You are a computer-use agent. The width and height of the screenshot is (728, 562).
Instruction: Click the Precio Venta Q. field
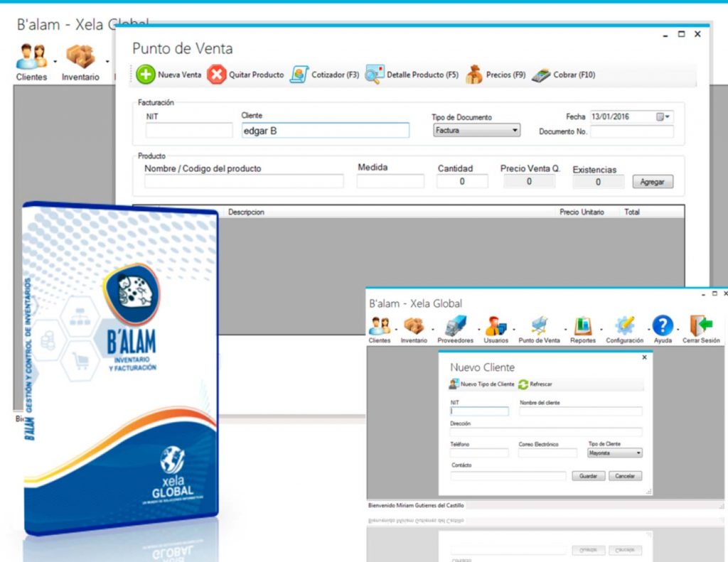529,181
